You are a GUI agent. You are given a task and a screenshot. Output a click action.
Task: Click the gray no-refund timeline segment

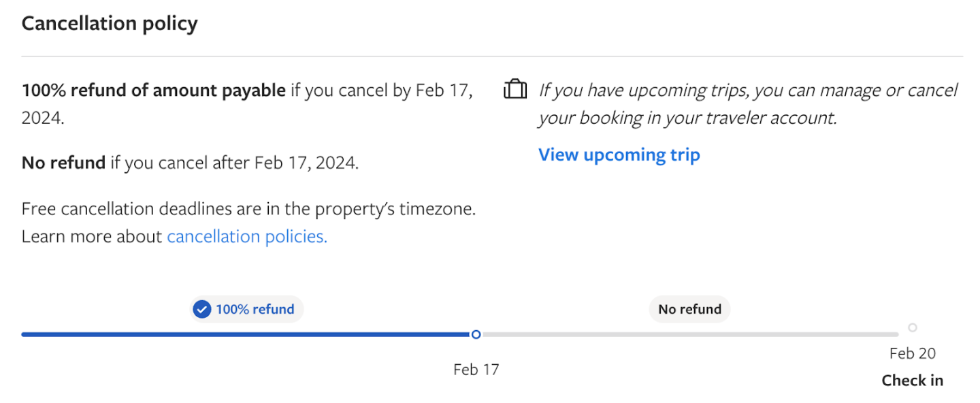point(687,334)
